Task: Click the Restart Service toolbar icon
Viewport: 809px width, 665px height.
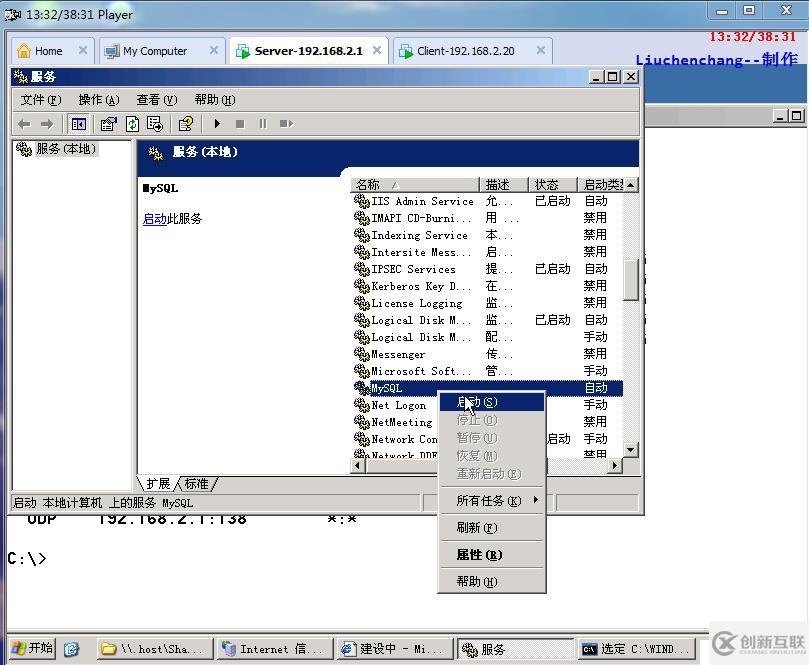Action: 286,124
